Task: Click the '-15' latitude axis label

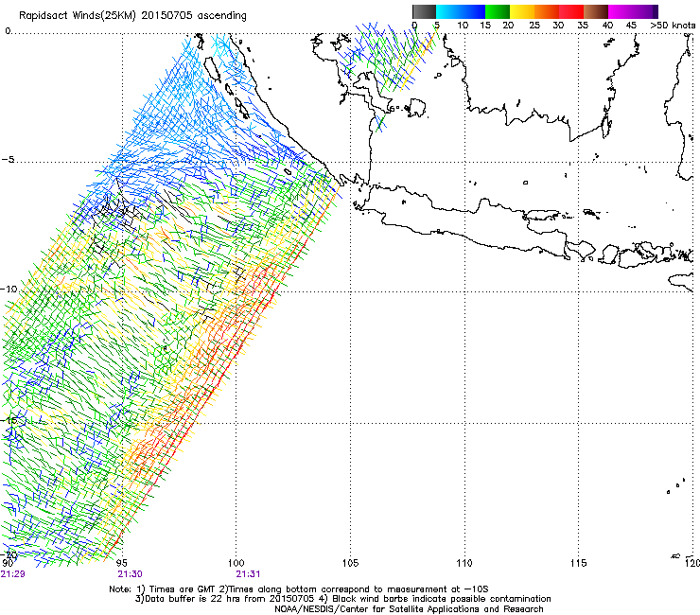Action: [9, 420]
